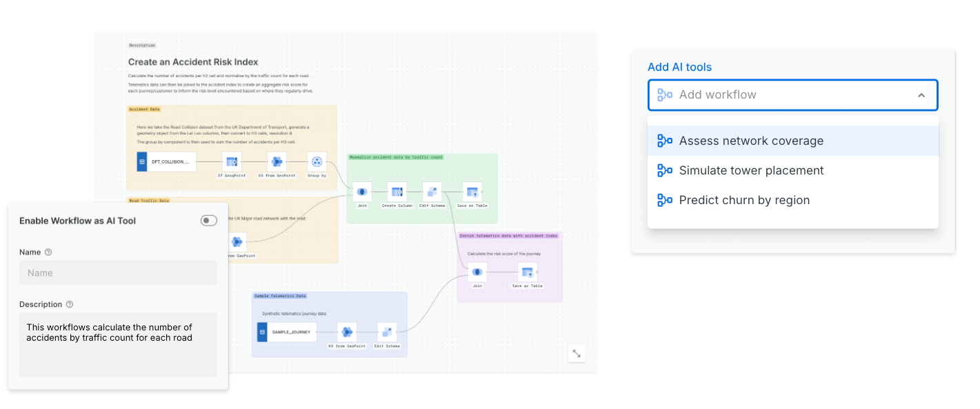The height and width of the screenshot is (409, 980).
Task: Click the Join node in the green Normalize group
Action: pyautogui.click(x=362, y=192)
